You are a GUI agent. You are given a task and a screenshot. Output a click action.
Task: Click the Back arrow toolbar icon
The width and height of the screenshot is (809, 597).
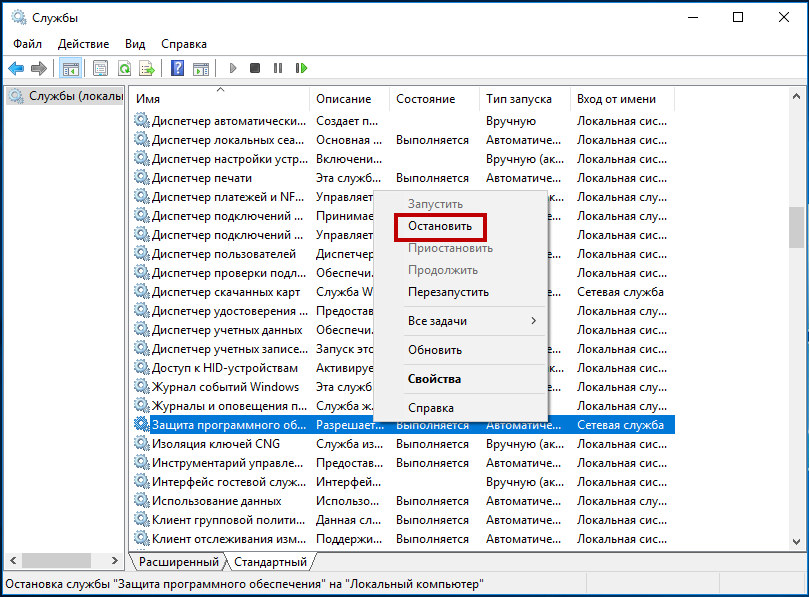[x=16, y=68]
